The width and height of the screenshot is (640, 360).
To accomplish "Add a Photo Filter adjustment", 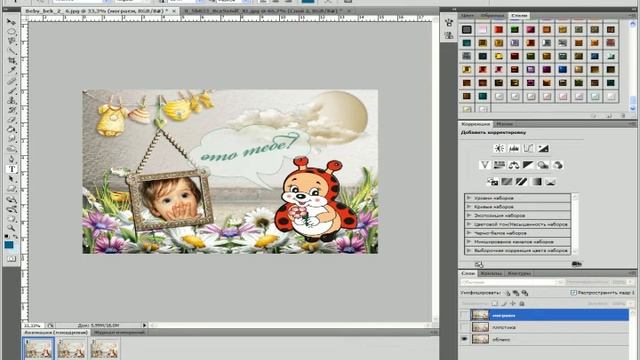I will point(543,165).
